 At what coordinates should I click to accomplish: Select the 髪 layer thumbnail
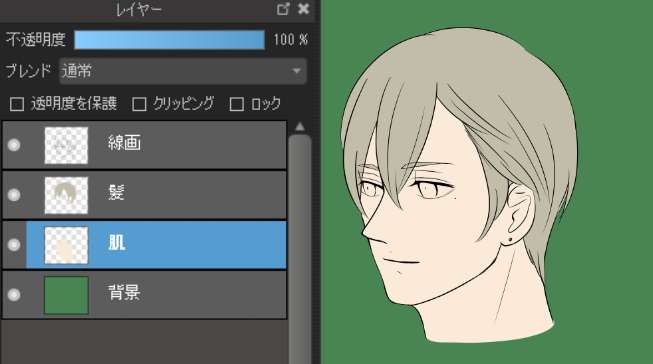[66, 195]
